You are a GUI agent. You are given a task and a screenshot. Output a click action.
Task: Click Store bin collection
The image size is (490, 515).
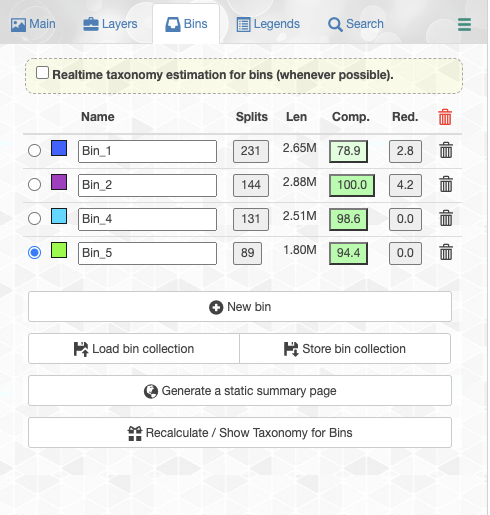click(x=345, y=349)
